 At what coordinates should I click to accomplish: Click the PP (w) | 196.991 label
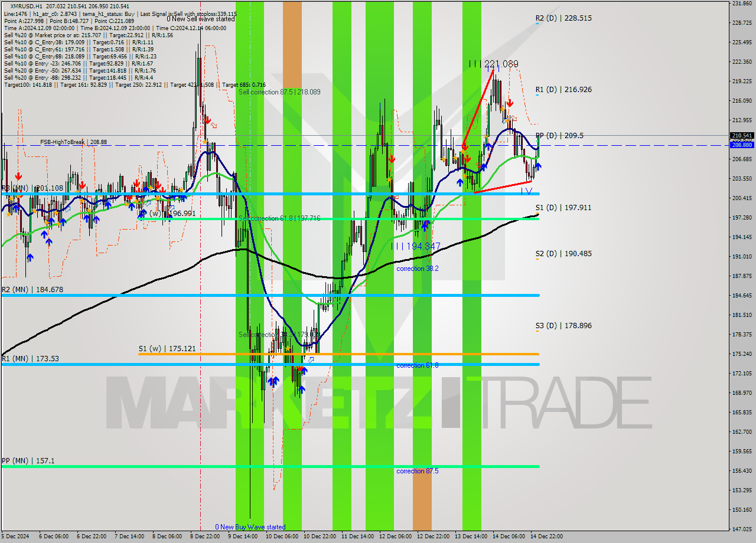click(167, 214)
